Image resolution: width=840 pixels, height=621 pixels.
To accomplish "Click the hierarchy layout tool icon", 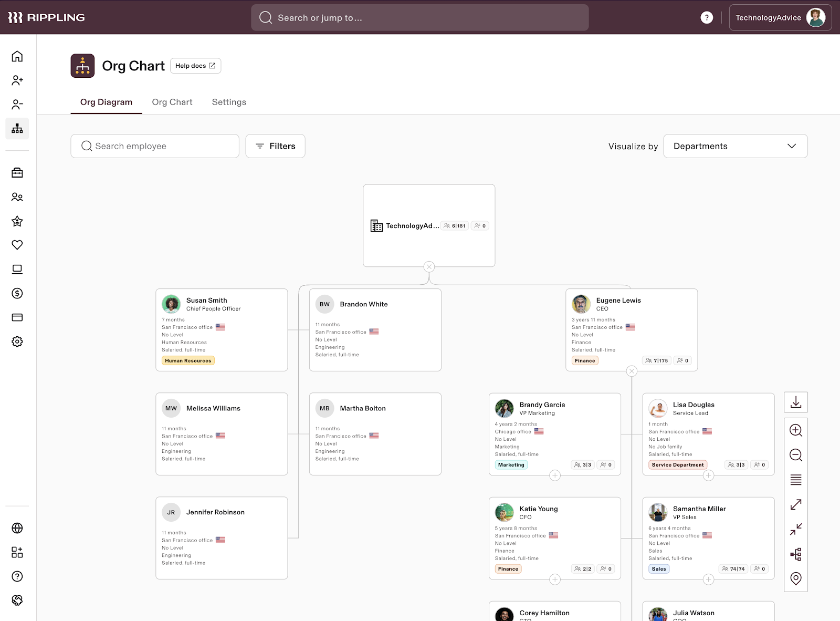I will pos(796,554).
